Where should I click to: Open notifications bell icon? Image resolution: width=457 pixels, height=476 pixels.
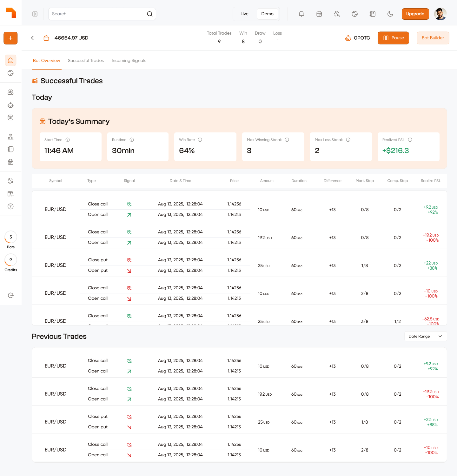pos(301,14)
